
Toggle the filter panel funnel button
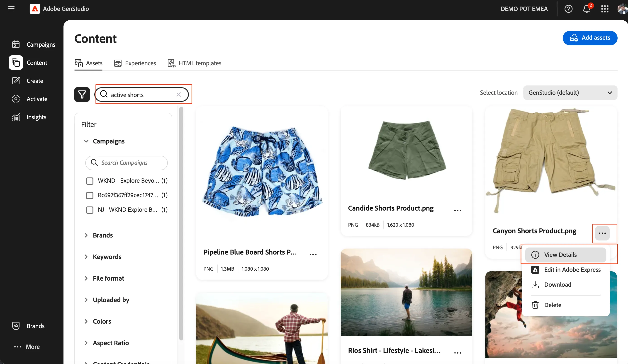(x=82, y=95)
